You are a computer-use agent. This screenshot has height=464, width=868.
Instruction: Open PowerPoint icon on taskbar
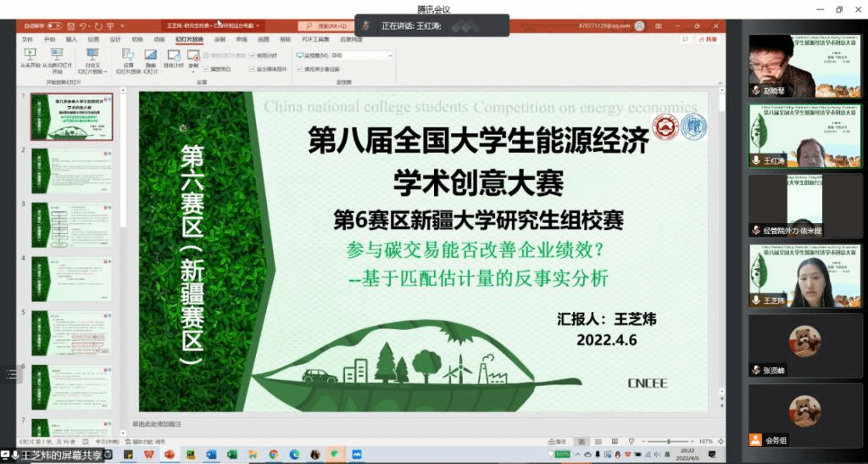pos(170,455)
